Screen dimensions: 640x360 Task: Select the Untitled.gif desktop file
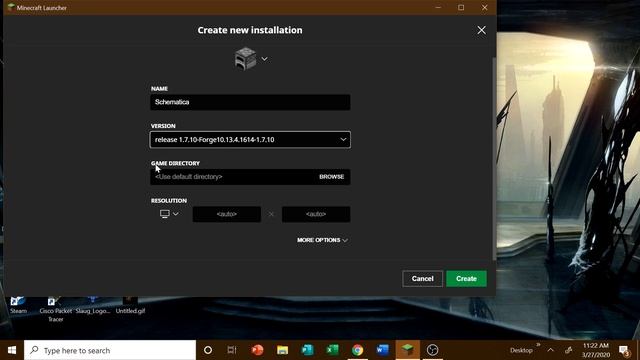(130, 305)
